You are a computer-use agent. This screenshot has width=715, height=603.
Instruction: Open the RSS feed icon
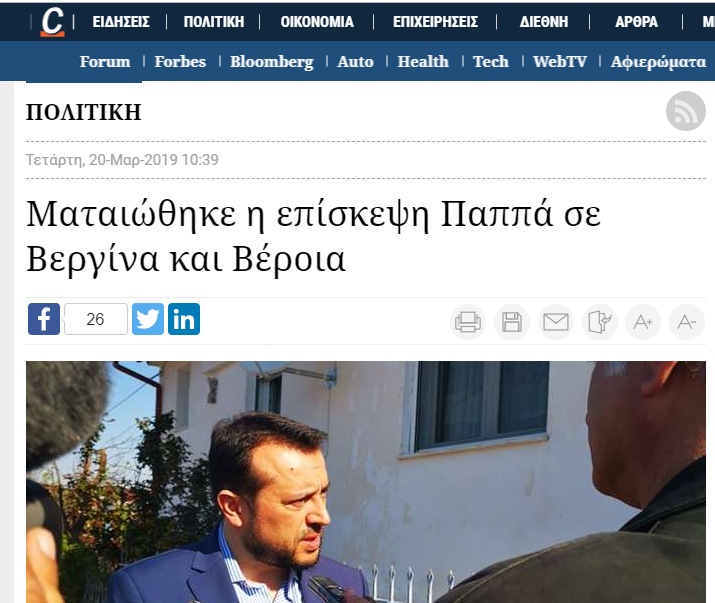(x=685, y=111)
